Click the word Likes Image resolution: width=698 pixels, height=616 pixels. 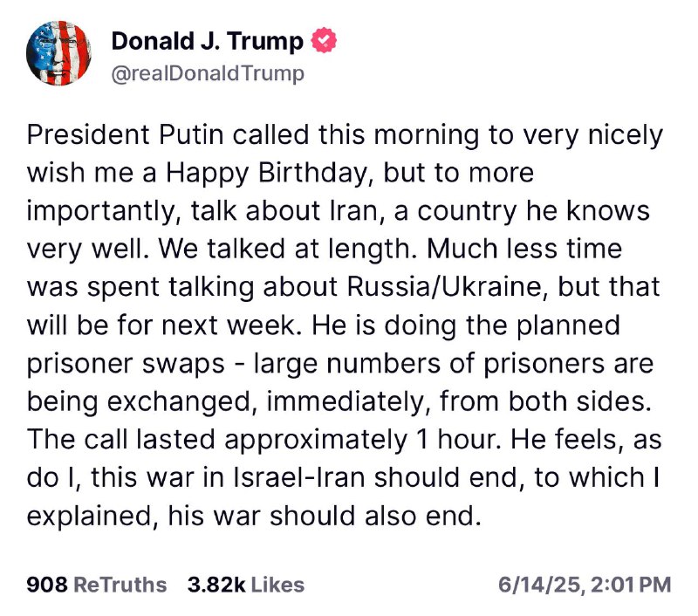click(277, 585)
